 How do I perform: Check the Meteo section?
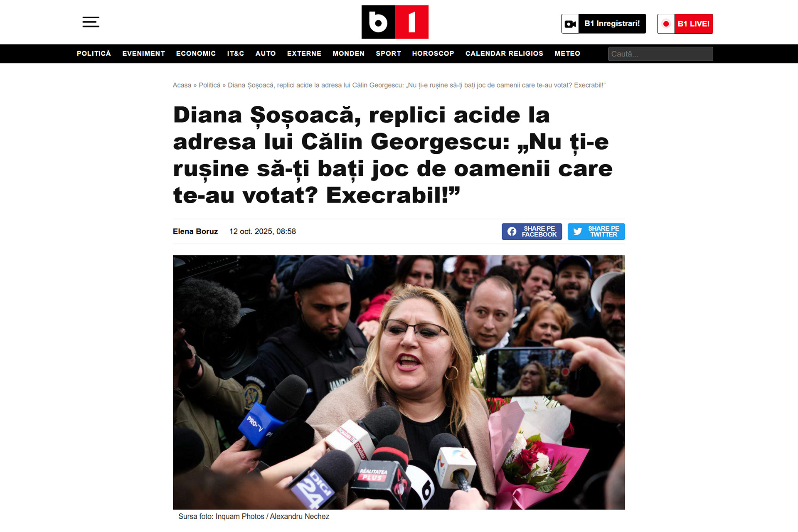(x=567, y=54)
